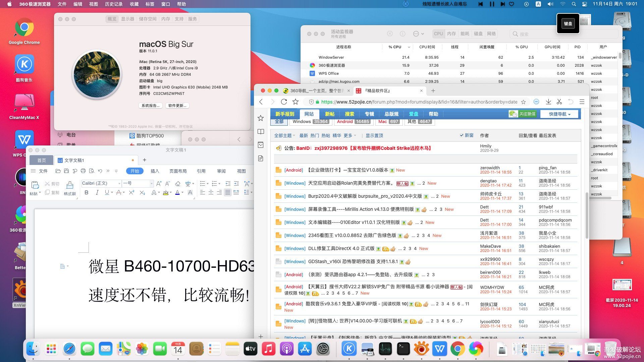The width and height of the screenshot is (644, 362).
Task: Click the Save icon in WPS quick toolbar
Action: coord(66,171)
